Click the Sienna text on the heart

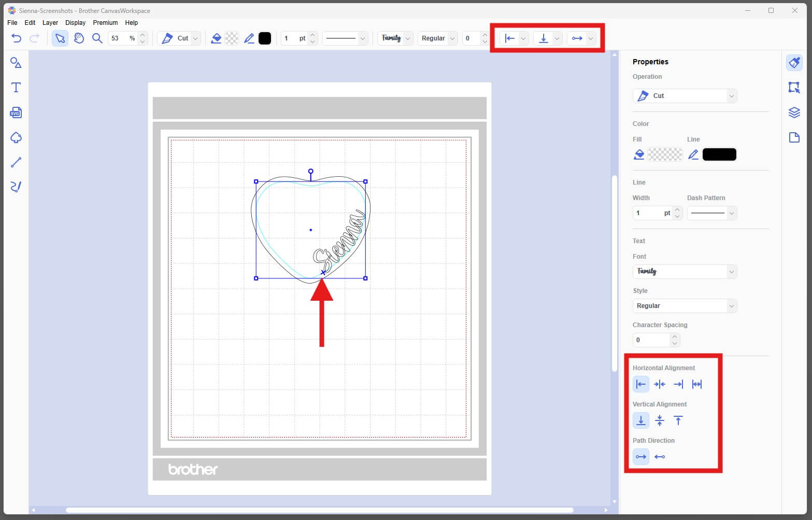point(339,240)
